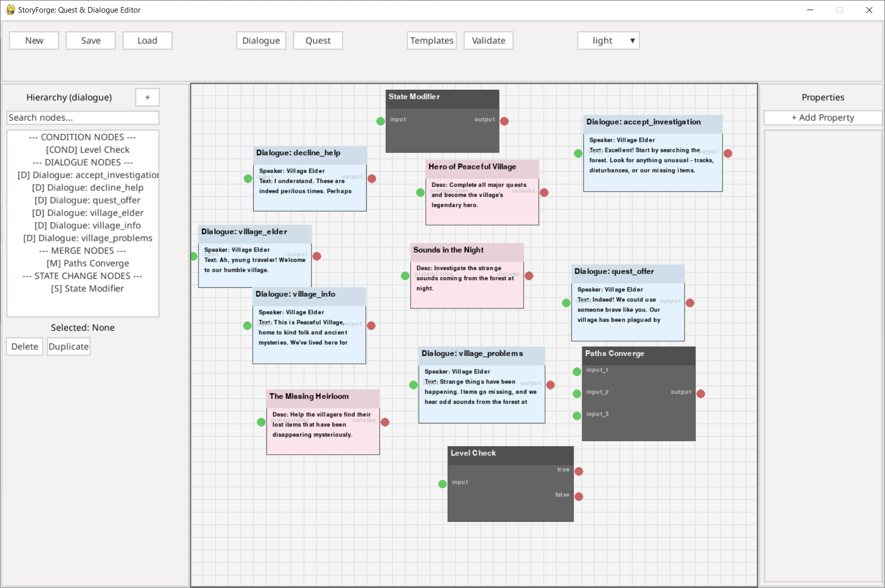Switch to Dialogue mode

coord(261,40)
